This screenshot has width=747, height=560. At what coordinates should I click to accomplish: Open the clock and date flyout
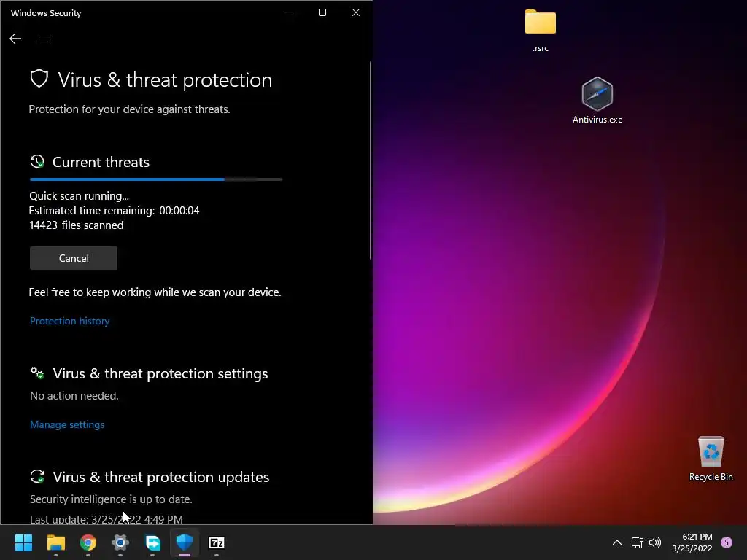click(692, 542)
